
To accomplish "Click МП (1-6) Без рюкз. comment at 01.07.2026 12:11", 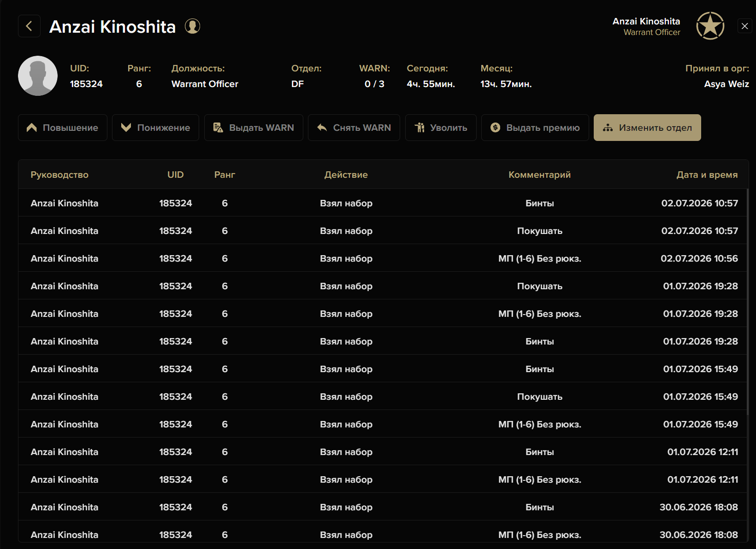I will pyautogui.click(x=540, y=479).
